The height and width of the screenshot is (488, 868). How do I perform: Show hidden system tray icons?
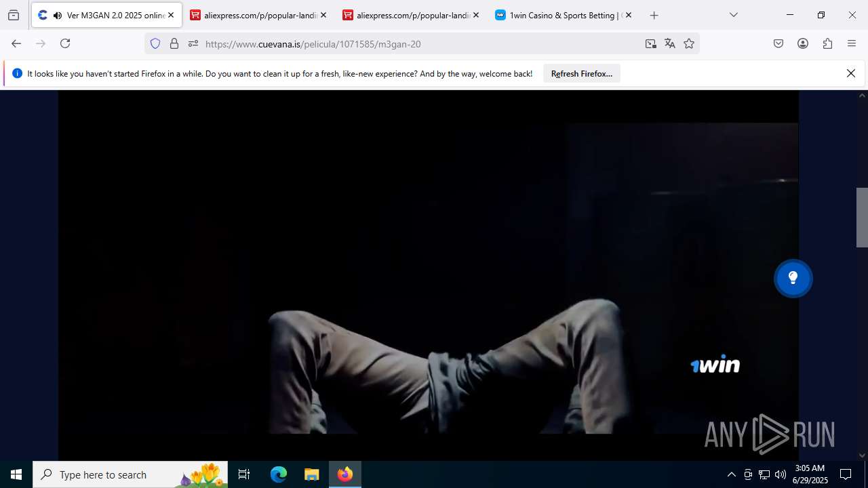pyautogui.click(x=731, y=474)
